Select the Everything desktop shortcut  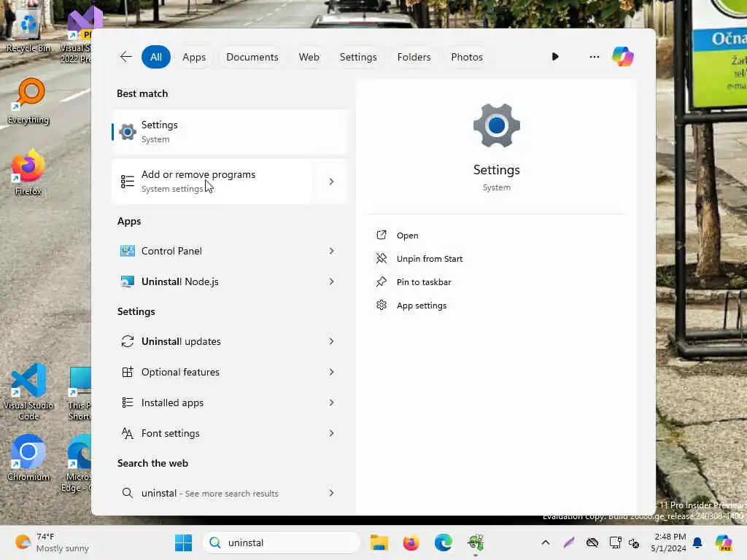pyautogui.click(x=28, y=101)
